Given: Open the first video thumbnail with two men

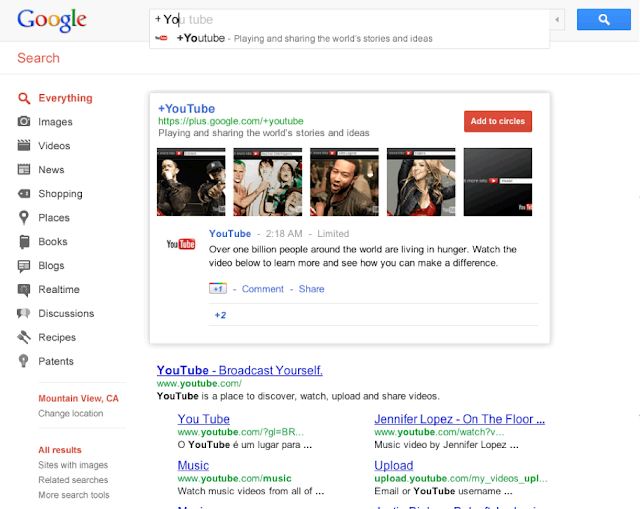Looking at the screenshot, I should point(191,182).
